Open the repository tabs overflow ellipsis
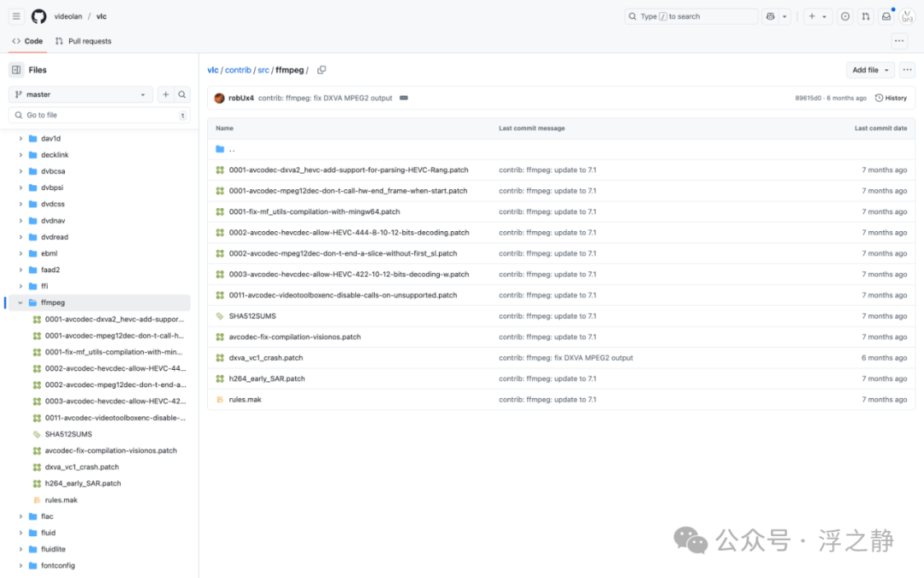 [x=899, y=41]
